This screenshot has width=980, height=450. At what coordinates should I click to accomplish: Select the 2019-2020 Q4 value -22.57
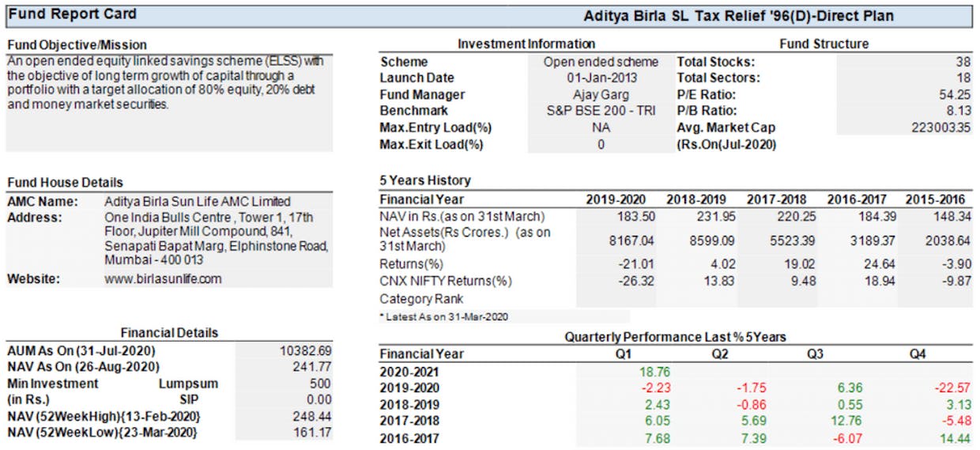point(952,388)
